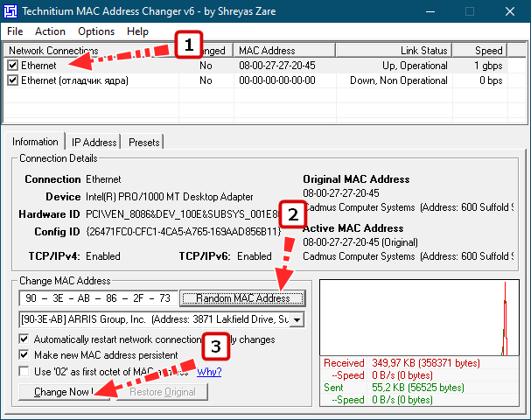Screen dimensions: 531x420
Task: Sort by Link Status column header
Action: coord(394,51)
